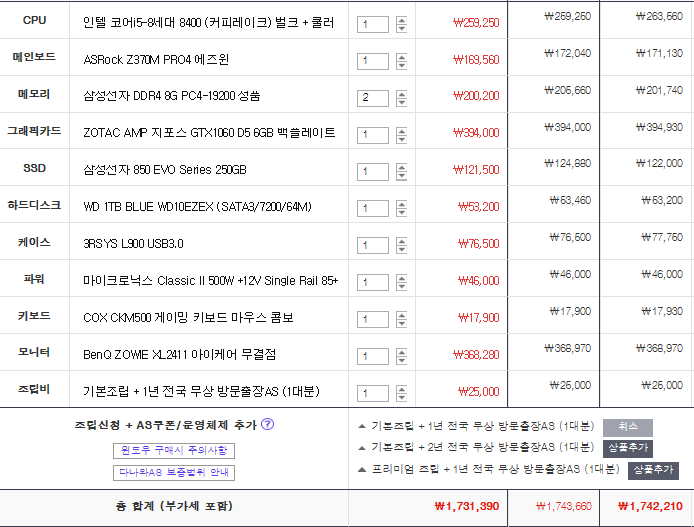Increase 조립비 quantity with the up arrow

401,390
